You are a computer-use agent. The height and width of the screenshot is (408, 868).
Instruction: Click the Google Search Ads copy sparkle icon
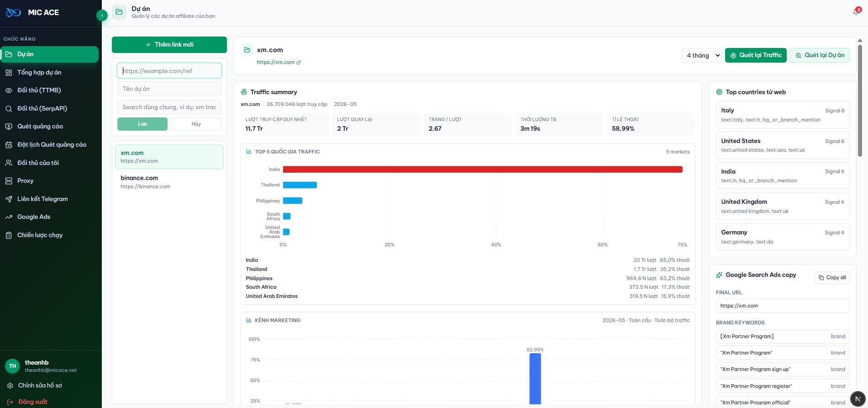coord(719,275)
